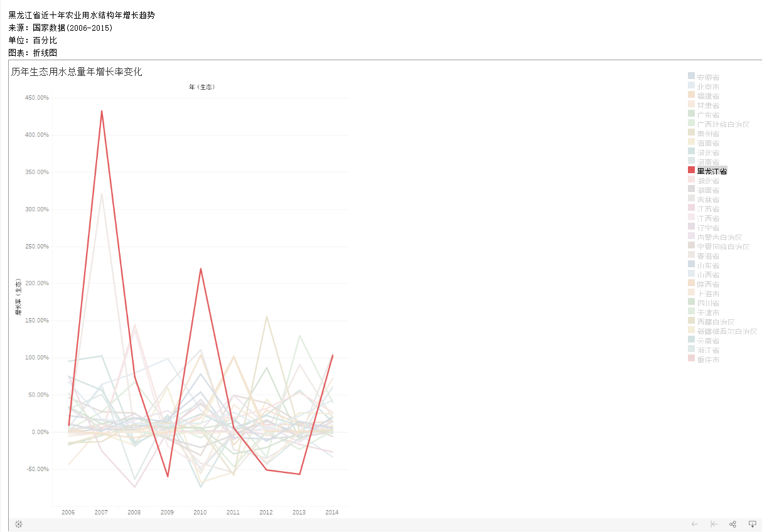The image size is (762, 532).
Task: Click the 年（生态） column header
Action: pyautogui.click(x=201, y=87)
